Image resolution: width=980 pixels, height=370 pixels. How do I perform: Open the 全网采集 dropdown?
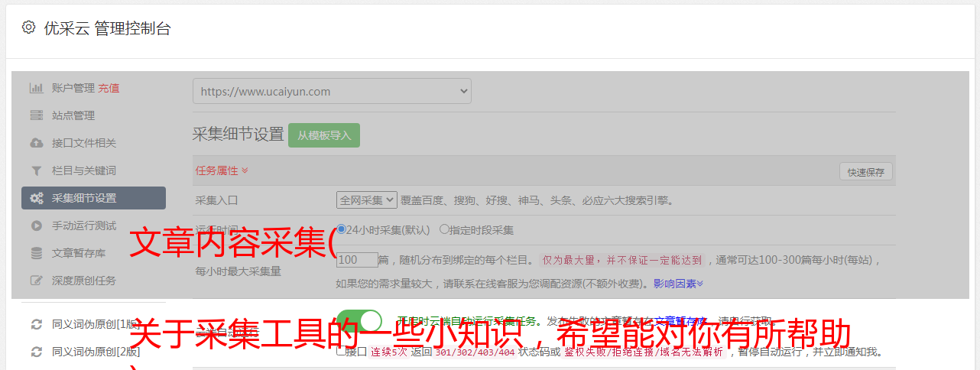[367, 200]
